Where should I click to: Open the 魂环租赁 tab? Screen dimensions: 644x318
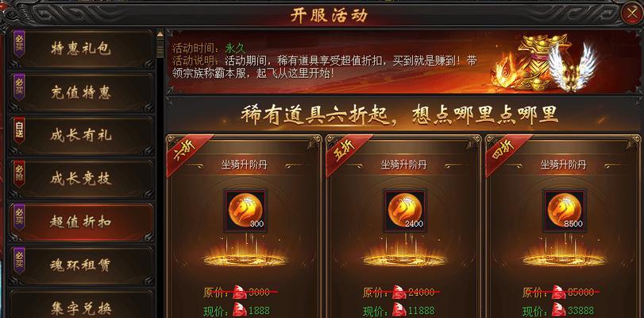click(81, 266)
